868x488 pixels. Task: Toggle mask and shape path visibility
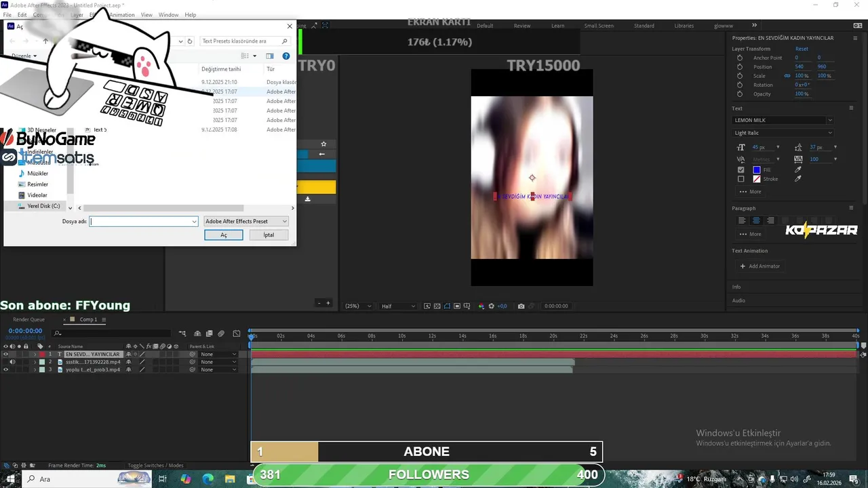(x=448, y=306)
